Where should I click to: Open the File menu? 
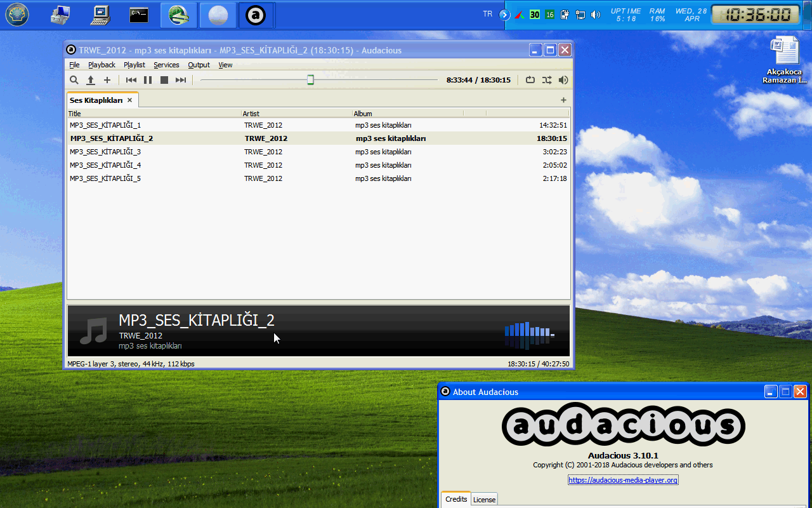tap(74, 65)
